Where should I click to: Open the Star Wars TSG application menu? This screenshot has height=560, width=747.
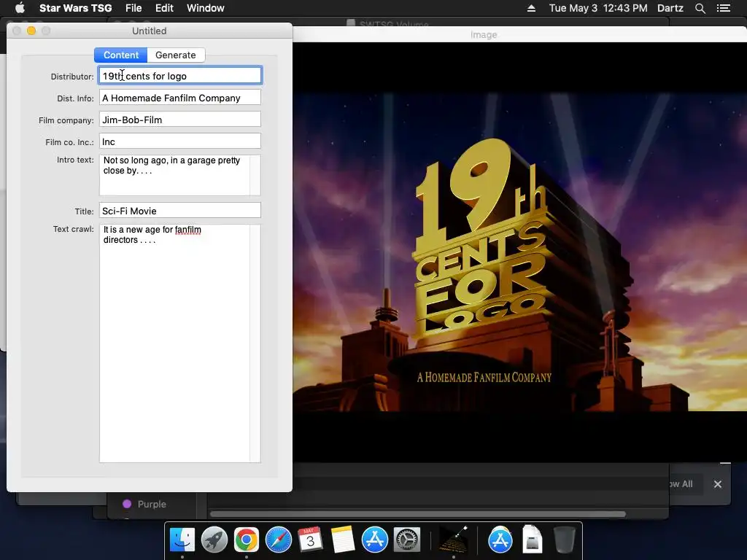[x=75, y=8]
